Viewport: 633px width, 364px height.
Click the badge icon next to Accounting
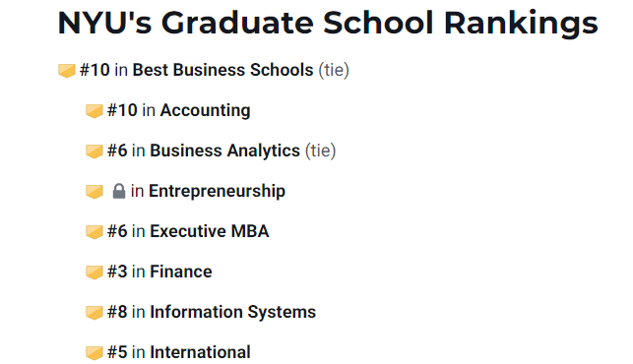(95, 110)
